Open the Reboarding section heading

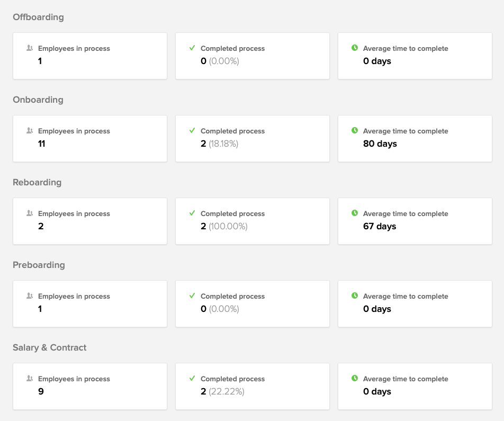pyautogui.click(x=37, y=182)
